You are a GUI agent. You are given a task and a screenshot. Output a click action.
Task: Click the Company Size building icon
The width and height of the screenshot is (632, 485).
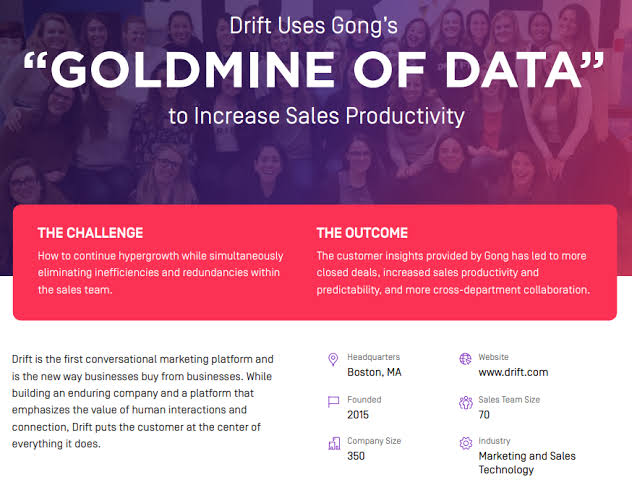[334, 443]
